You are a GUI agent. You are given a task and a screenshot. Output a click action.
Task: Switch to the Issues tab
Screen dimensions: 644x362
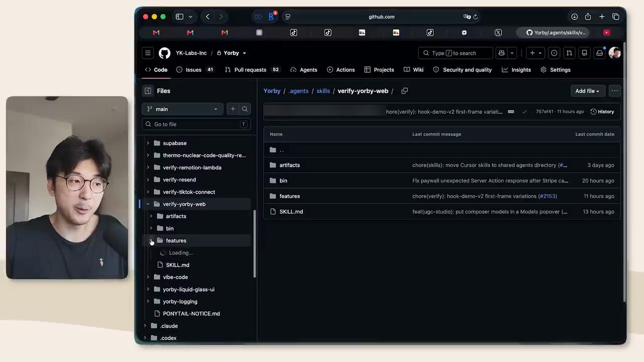pyautogui.click(x=195, y=70)
